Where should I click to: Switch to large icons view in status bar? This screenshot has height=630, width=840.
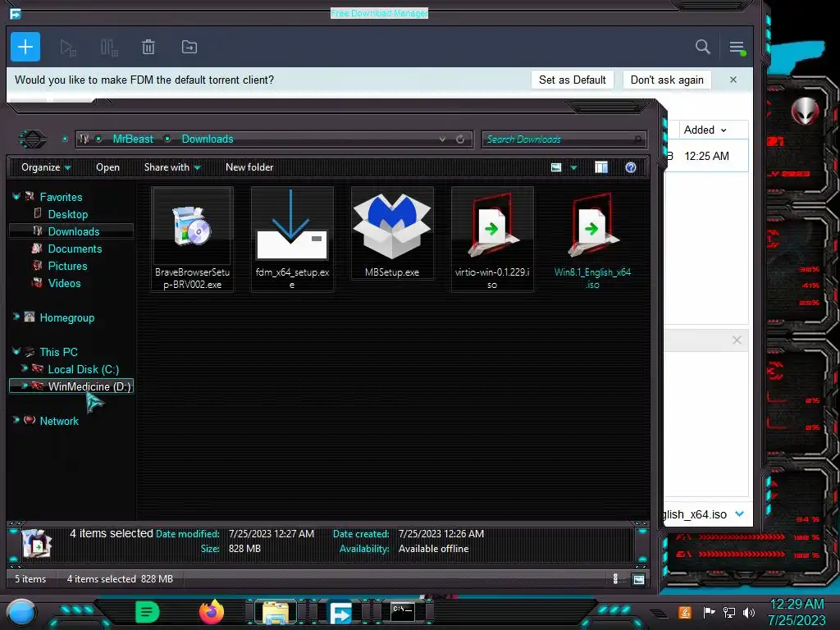point(638,578)
